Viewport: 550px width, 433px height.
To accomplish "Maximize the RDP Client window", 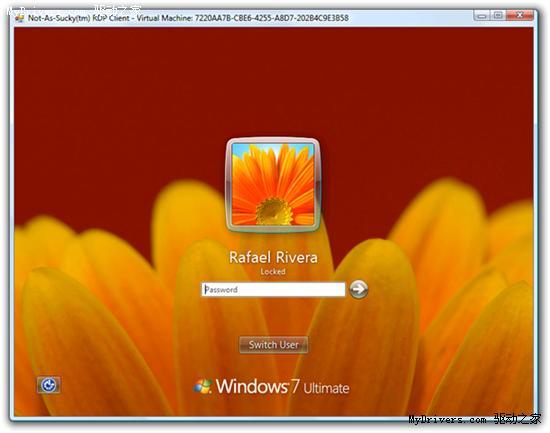I will pos(498,15).
